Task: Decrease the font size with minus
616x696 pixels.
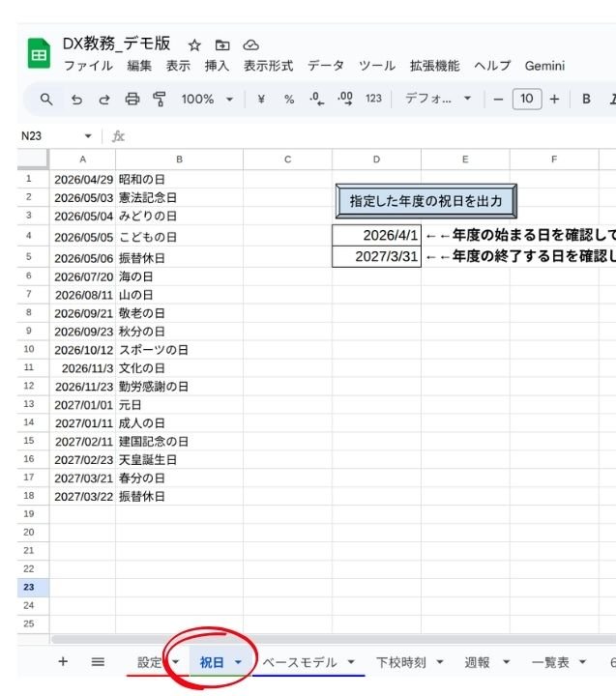Action: click(498, 99)
